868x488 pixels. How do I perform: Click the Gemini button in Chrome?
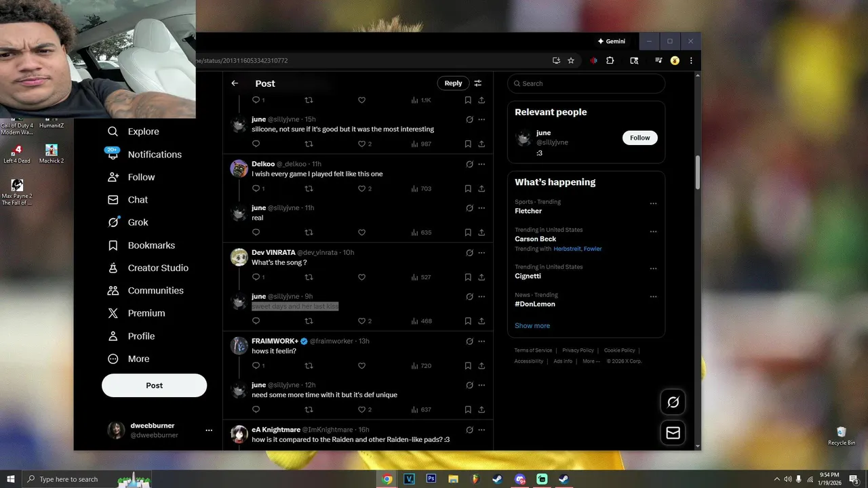(611, 41)
